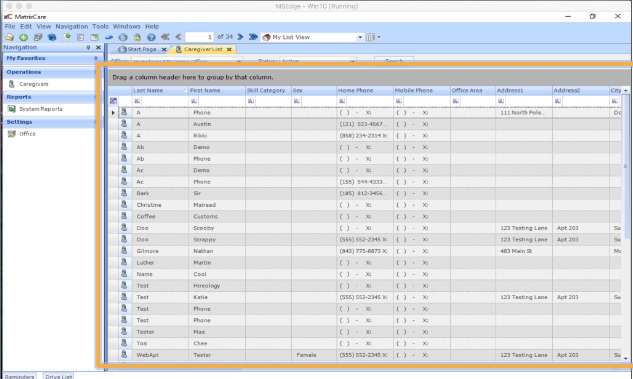Open the Drive List bottom tab
This screenshot has height=379, width=633.
pos(59,376)
